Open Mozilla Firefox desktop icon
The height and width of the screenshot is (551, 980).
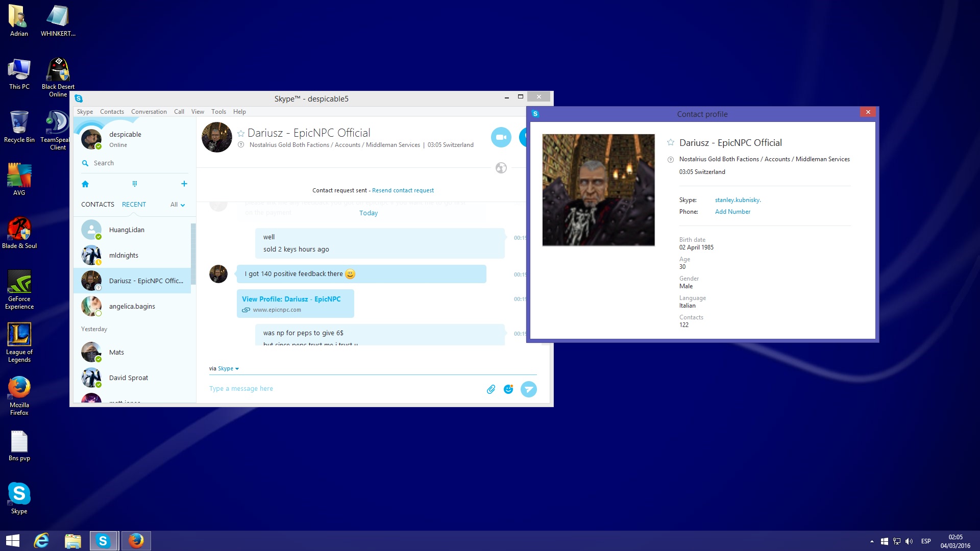[19, 396]
